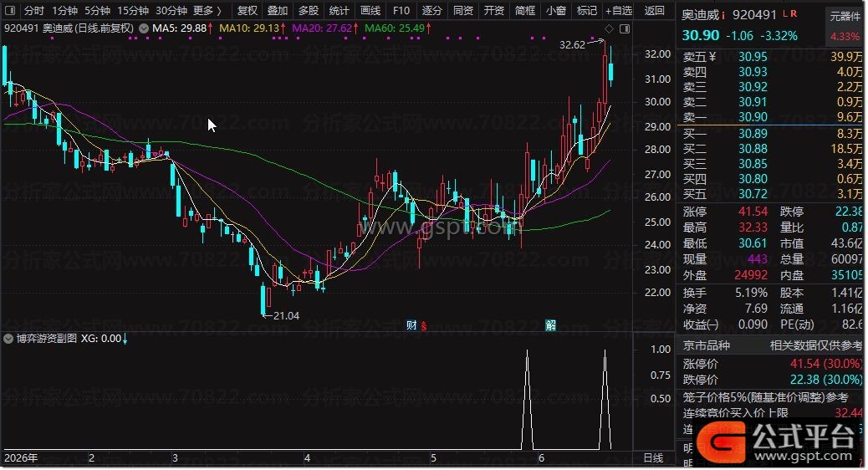
Task: Click the 标记 mark button
Action: tap(587, 11)
